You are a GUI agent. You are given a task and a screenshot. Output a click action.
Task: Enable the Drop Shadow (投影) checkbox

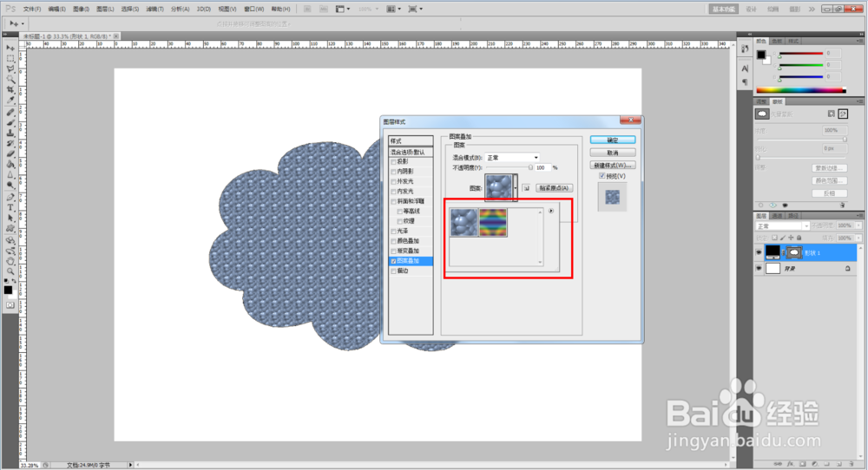click(x=393, y=161)
